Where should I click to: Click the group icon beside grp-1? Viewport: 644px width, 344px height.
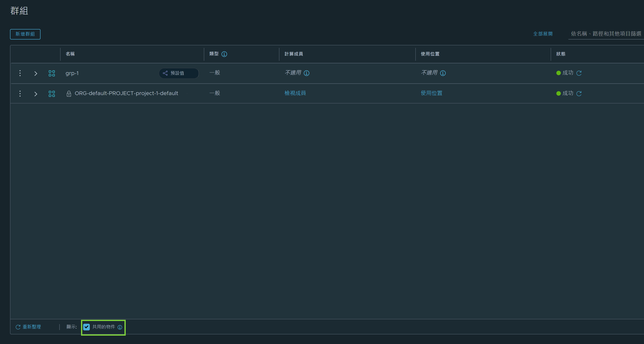52,73
